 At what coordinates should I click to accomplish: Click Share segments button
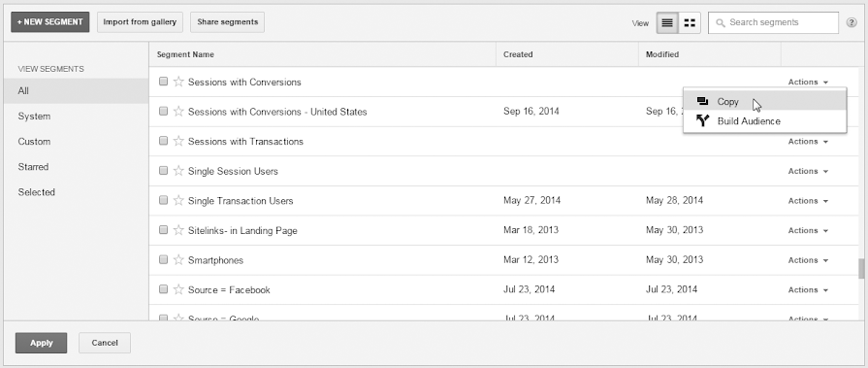click(228, 22)
